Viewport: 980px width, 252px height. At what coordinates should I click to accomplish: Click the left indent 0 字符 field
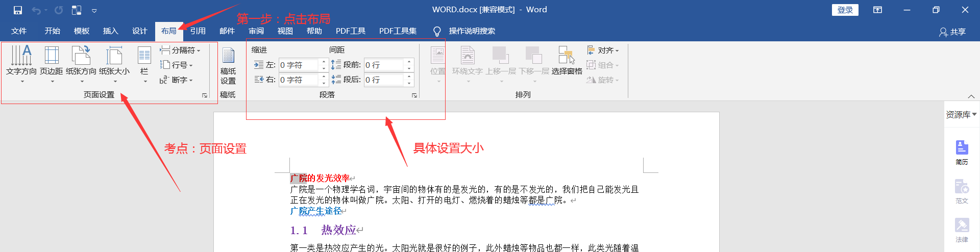(x=299, y=65)
